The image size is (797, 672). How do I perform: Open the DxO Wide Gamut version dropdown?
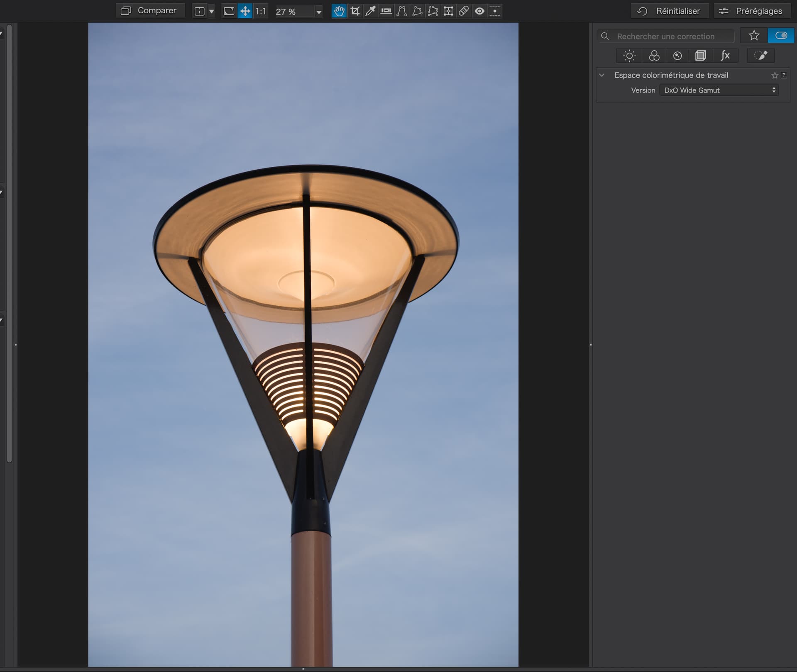tap(719, 90)
